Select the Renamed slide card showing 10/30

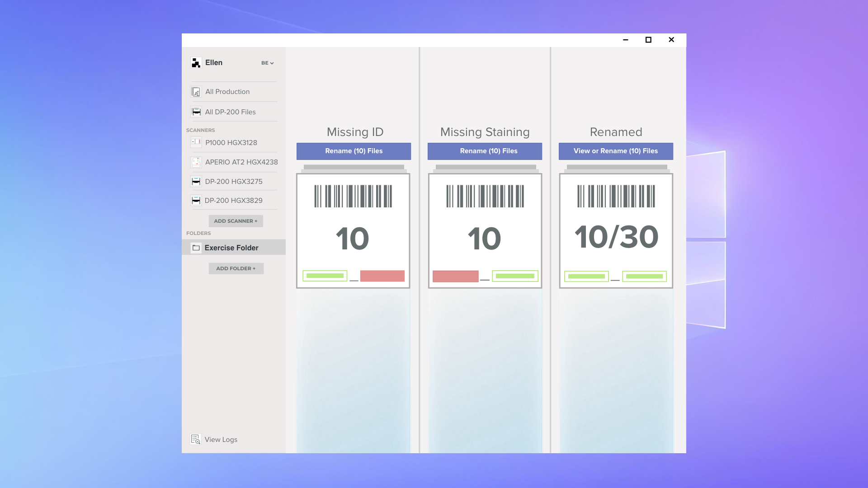616,230
